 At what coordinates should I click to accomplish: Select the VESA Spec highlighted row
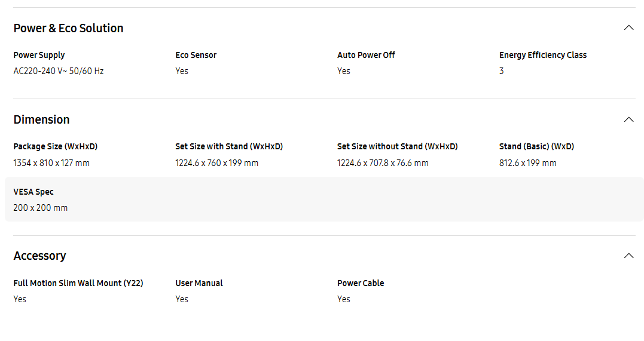(x=324, y=199)
